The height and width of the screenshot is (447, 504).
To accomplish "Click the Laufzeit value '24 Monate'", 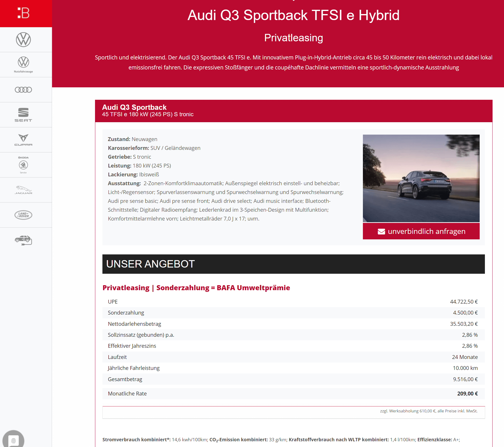I will (465, 357).
